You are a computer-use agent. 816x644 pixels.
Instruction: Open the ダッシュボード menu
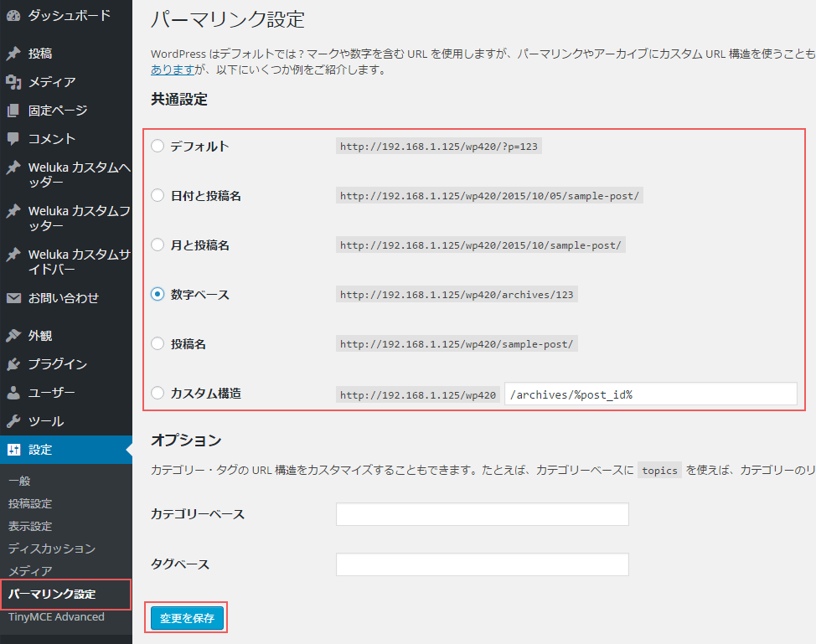point(66,16)
